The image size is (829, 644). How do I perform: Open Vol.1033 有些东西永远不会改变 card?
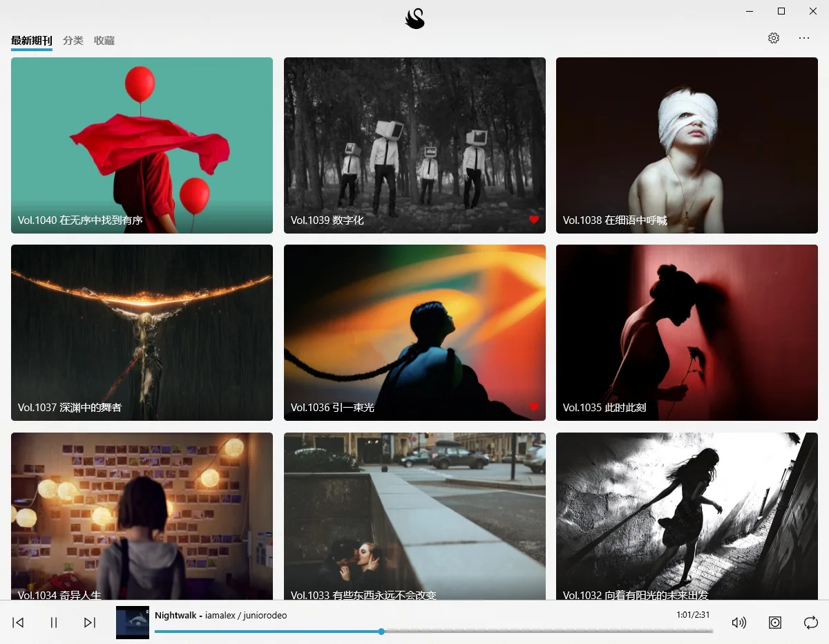414,516
